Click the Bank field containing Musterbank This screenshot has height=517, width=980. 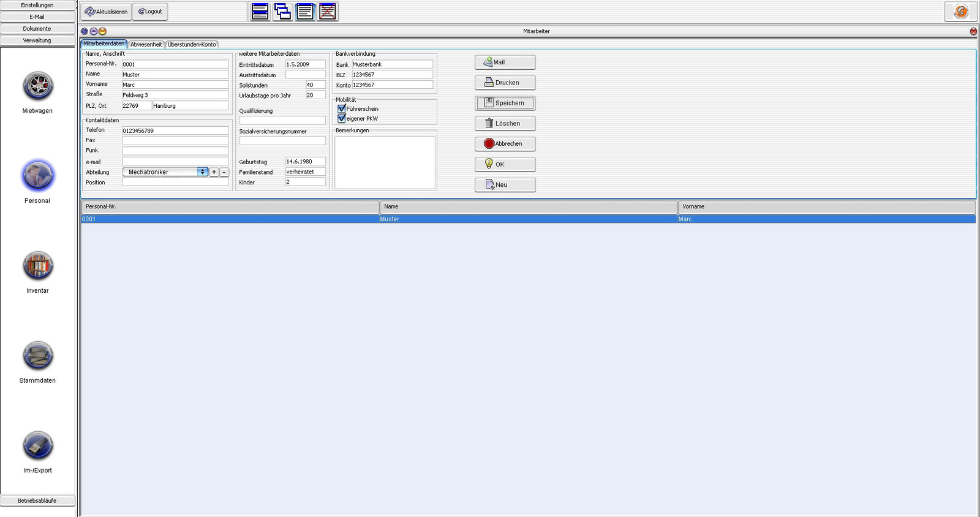(392, 64)
